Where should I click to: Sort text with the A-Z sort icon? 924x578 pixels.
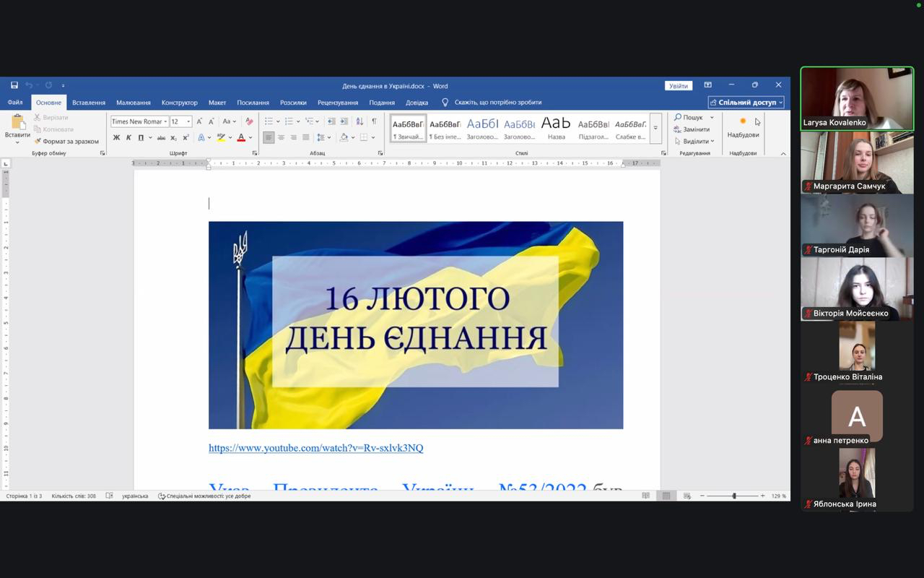click(359, 121)
